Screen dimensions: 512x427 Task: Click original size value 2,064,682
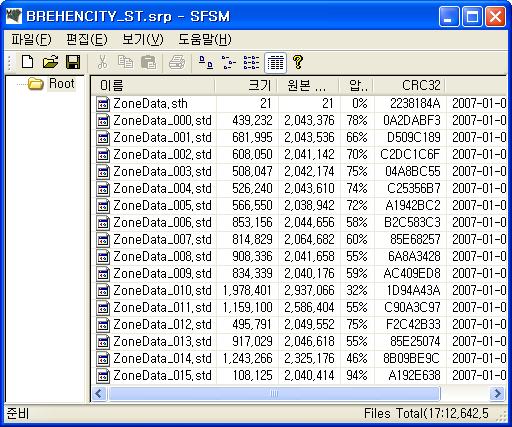pos(309,240)
